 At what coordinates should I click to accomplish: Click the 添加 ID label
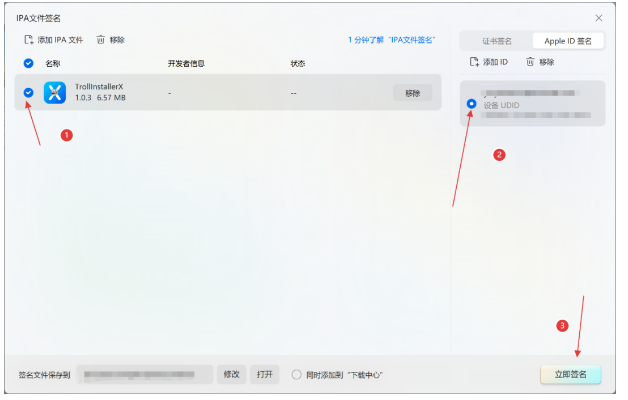[x=496, y=62]
